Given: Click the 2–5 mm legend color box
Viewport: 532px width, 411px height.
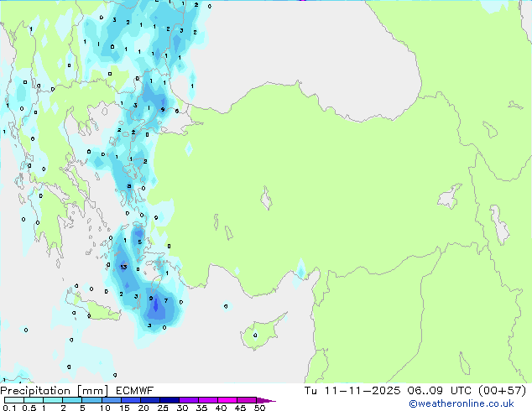Looking at the screenshot, I should [x=72, y=400].
